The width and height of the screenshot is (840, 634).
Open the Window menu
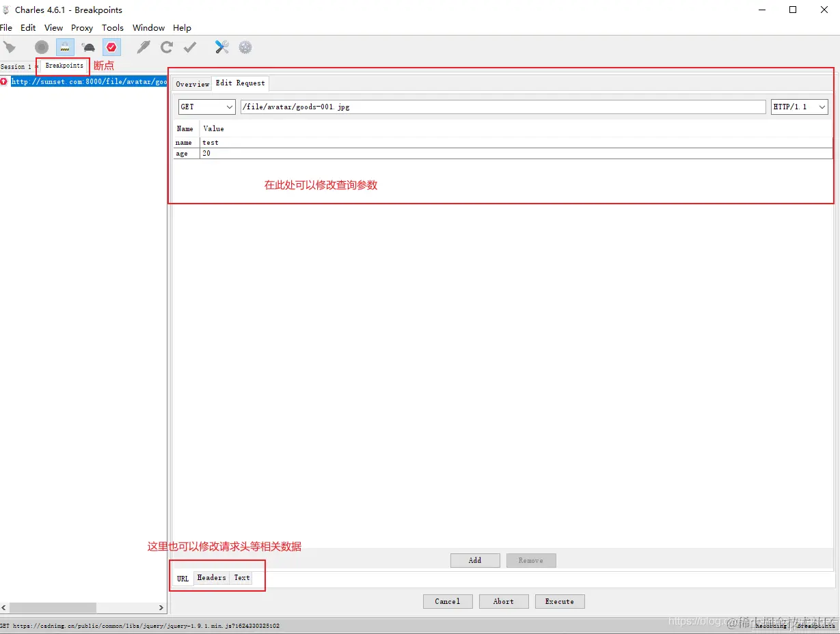[148, 28]
